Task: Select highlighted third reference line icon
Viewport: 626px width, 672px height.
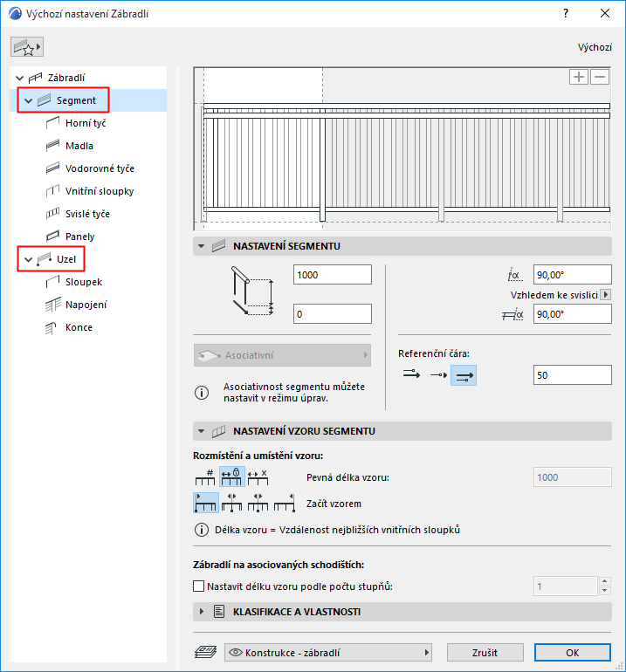Action: [464, 375]
